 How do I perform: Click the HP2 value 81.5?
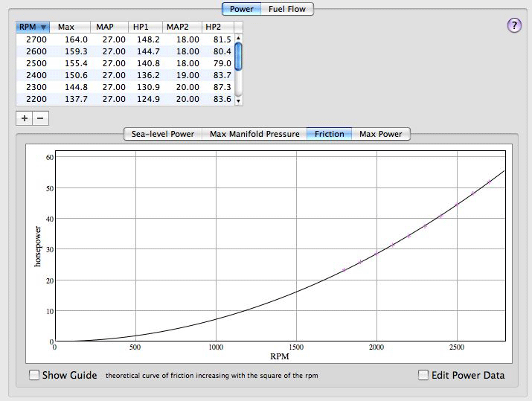222,39
